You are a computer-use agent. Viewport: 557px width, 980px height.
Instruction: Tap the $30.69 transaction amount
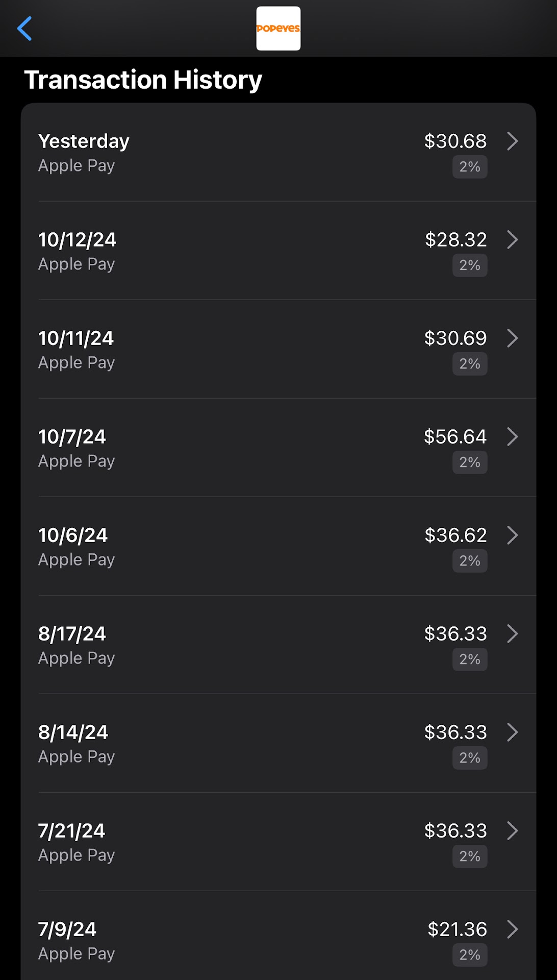coord(455,338)
